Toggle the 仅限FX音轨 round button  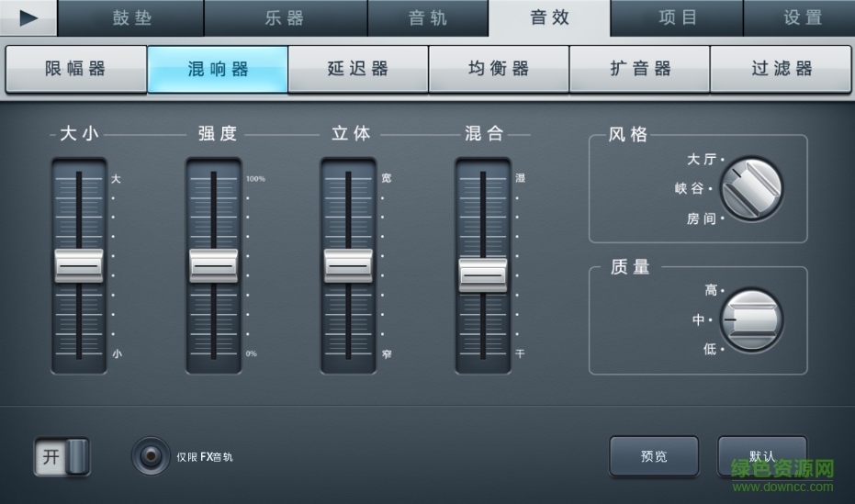point(150,455)
